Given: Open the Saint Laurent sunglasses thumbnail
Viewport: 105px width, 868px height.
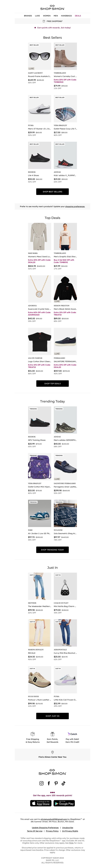Looking at the screenshot, I should click(40, 56).
